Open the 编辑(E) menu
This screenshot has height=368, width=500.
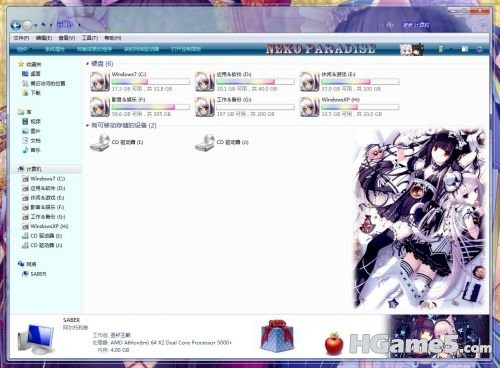(x=44, y=38)
